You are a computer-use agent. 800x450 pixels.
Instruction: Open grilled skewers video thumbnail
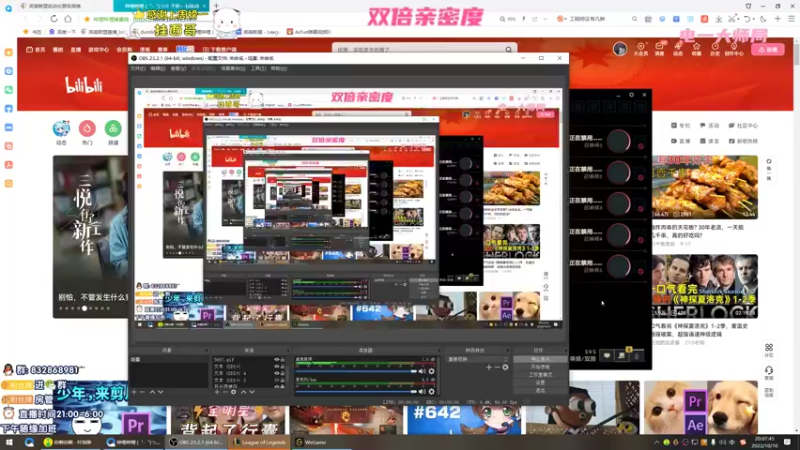[705, 187]
